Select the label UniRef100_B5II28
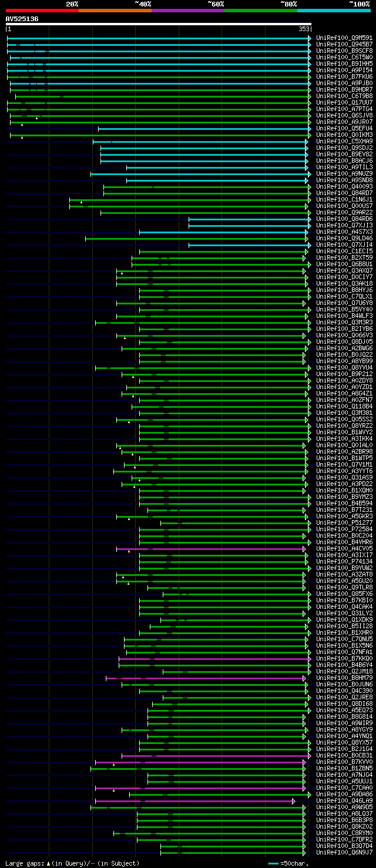 [x=344, y=626]
